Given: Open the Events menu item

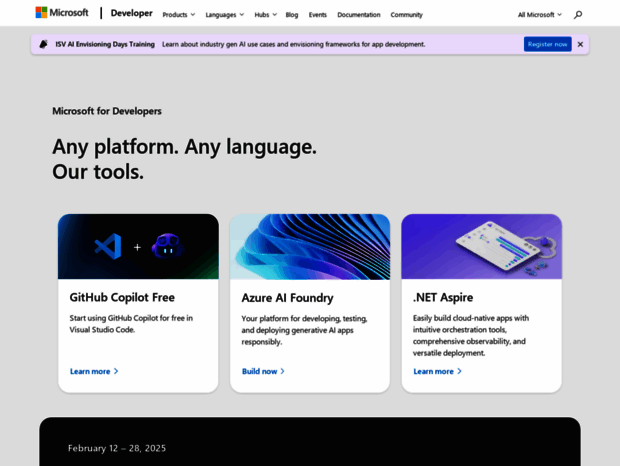Looking at the screenshot, I should pyautogui.click(x=318, y=15).
